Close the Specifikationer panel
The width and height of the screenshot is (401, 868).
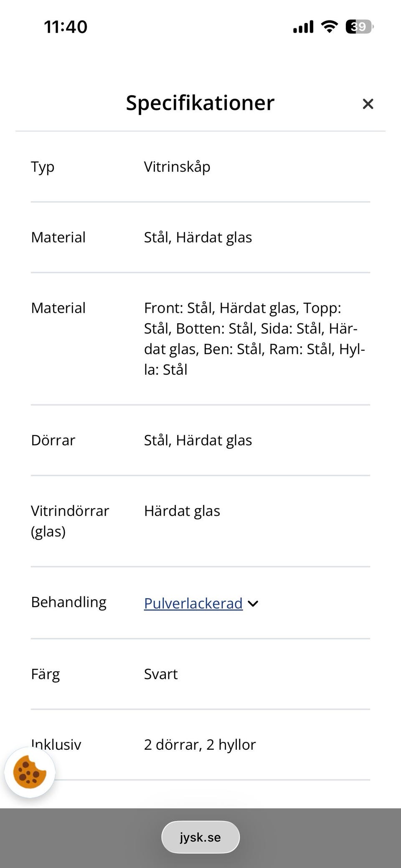click(368, 104)
